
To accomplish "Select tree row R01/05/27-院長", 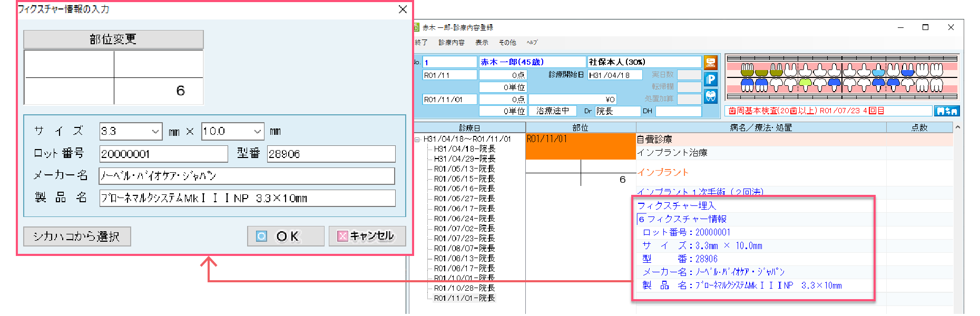I will click(464, 199).
